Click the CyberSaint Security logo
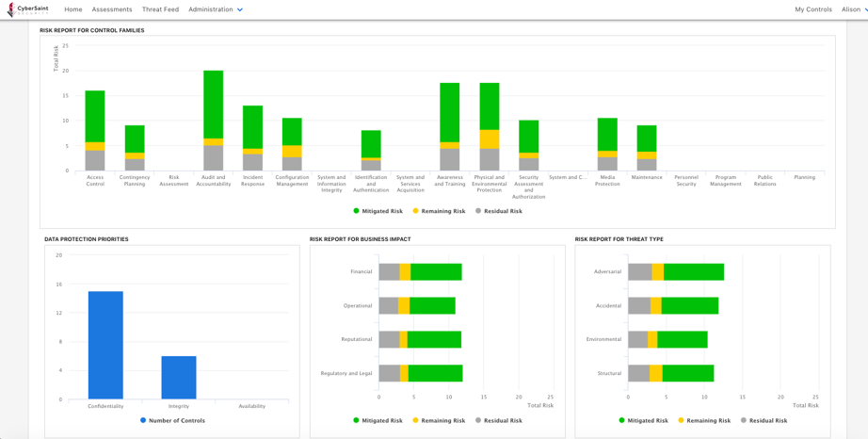Viewport: 868px width, 439px height. [x=30, y=9]
